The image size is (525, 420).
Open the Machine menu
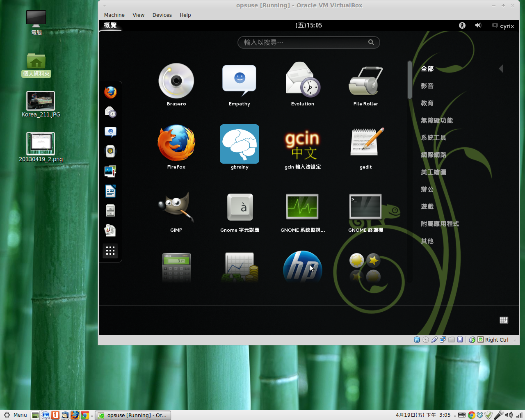pyautogui.click(x=114, y=15)
